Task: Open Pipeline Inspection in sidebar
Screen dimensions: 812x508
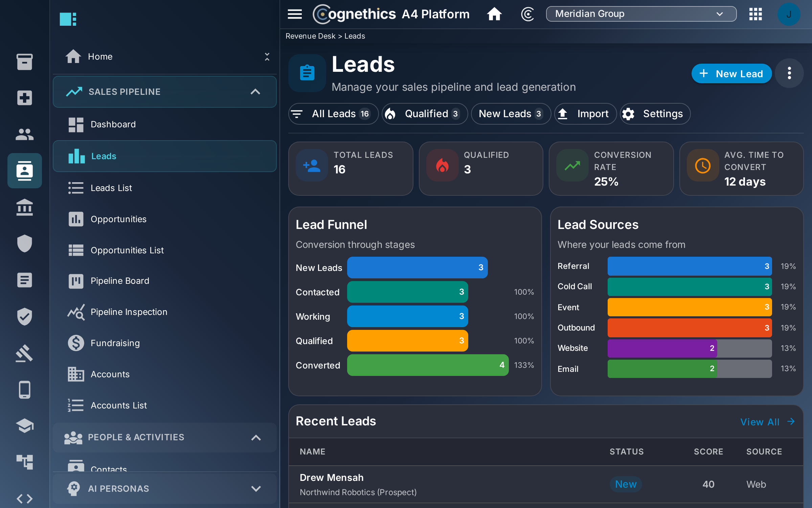Action: tap(165, 312)
